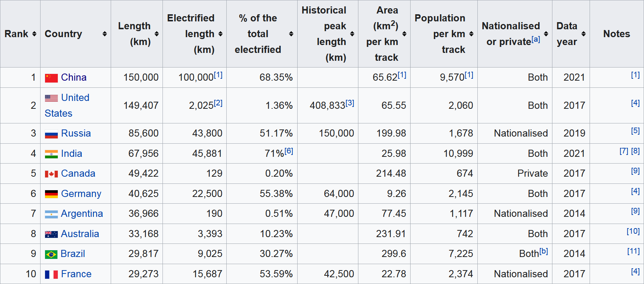The height and width of the screenshot is (284, 644).
Task: Follow footnote [1] beside China's 65.62
Action: pos(402,75)
